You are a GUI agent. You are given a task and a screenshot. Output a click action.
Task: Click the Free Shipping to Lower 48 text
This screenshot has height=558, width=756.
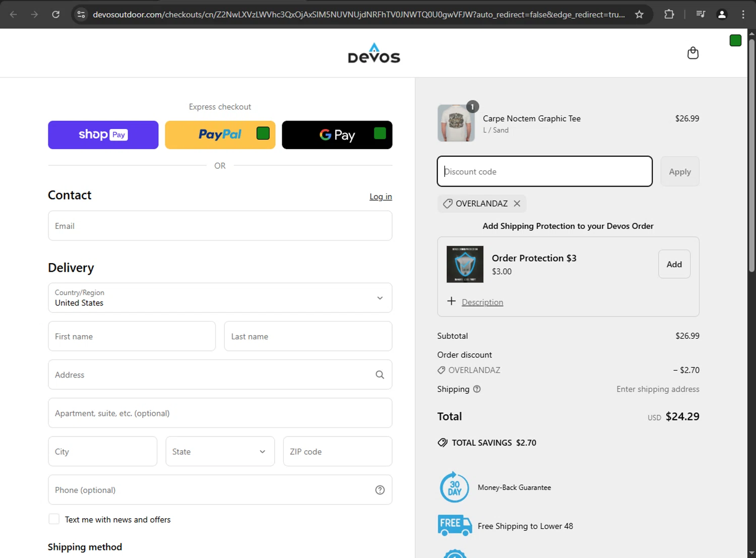pos(525,526)
